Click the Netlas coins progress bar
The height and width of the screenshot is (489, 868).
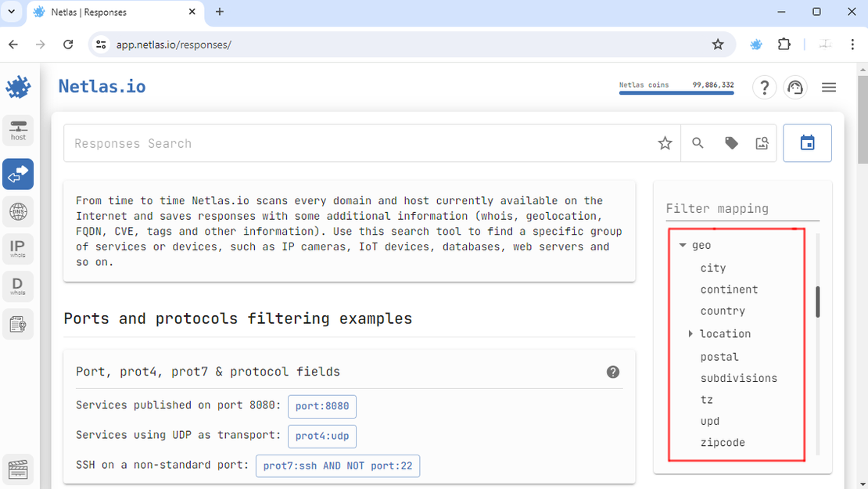click(x=676, y=92)
